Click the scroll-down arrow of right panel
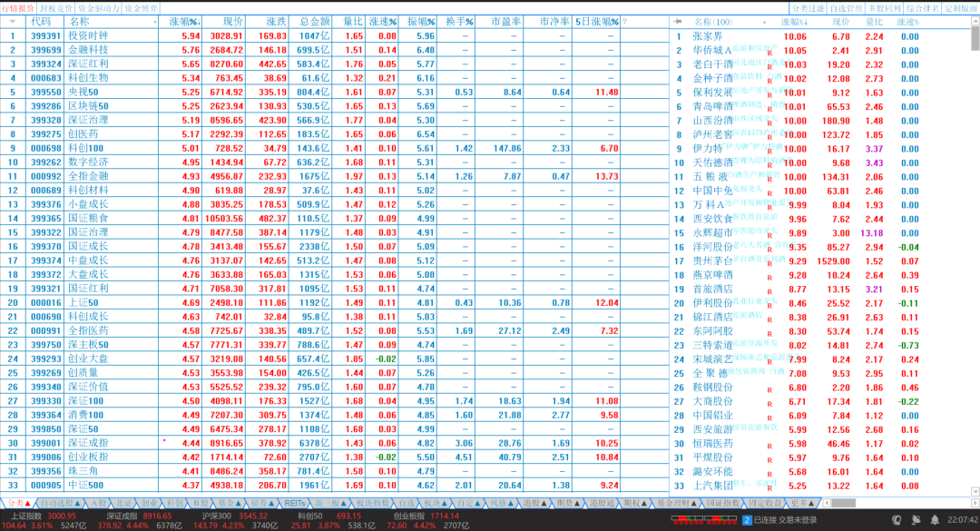This screenshot has width=980, height=531. point(975,492)
